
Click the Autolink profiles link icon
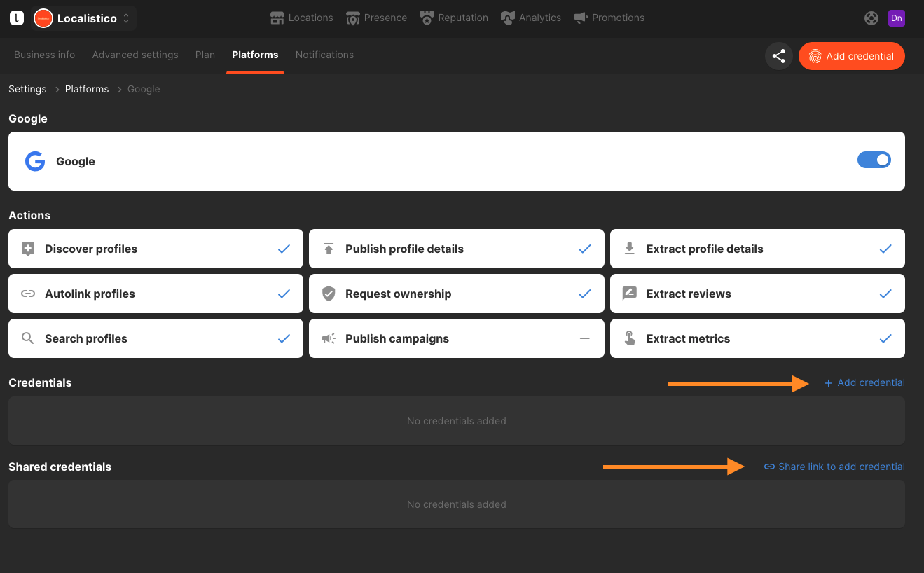tap(28, 294)
